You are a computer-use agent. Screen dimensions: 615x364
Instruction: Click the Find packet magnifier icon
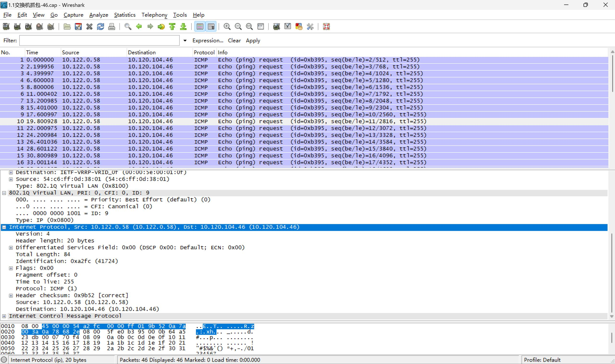tap(128, 26)
